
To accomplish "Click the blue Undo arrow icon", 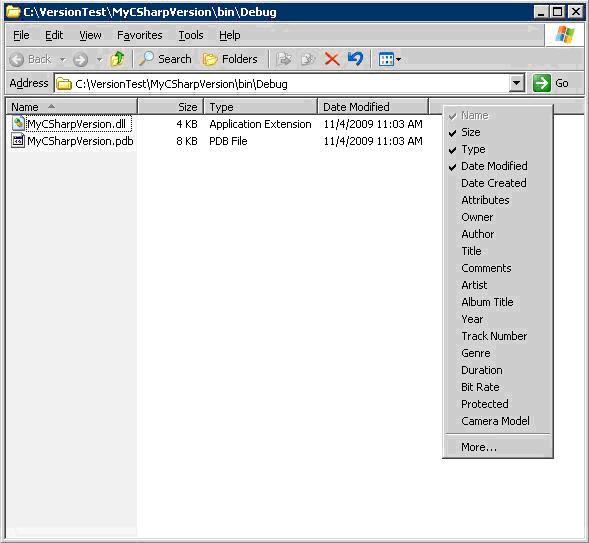I will click(x=355, y=59).
